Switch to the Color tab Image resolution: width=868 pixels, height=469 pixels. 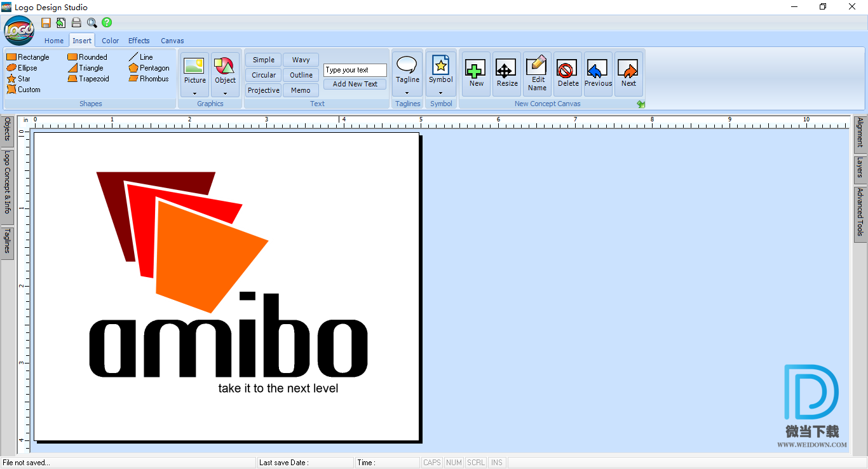[111, 41]
